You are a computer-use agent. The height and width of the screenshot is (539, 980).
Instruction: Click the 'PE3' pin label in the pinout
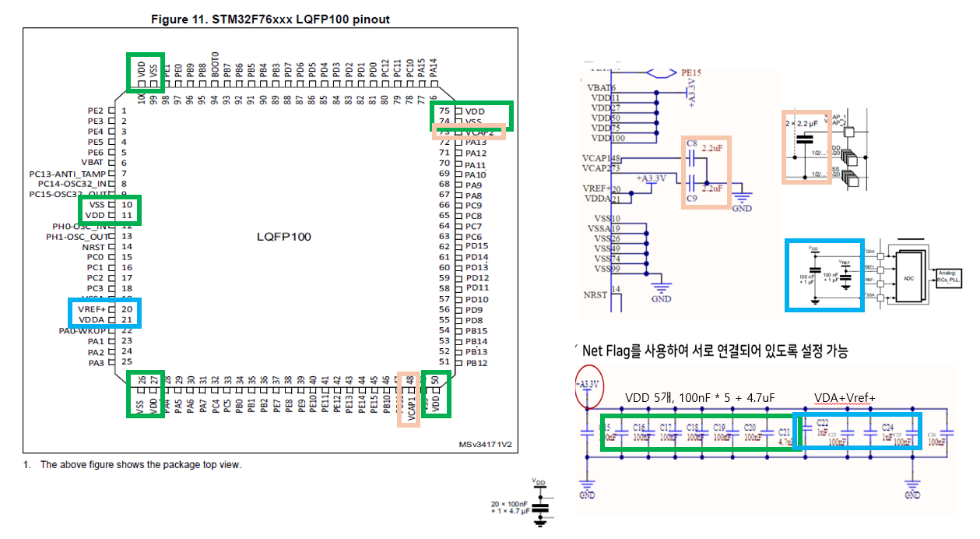[x=96, y=121]
